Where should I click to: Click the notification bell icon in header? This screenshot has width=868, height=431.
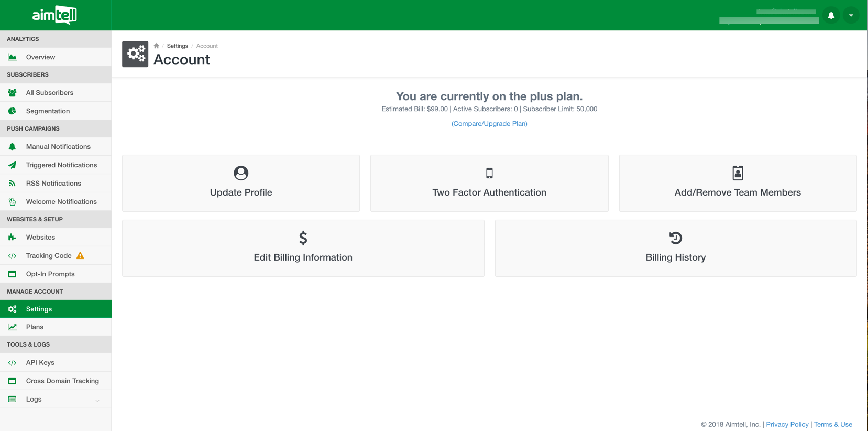point(831,16)
